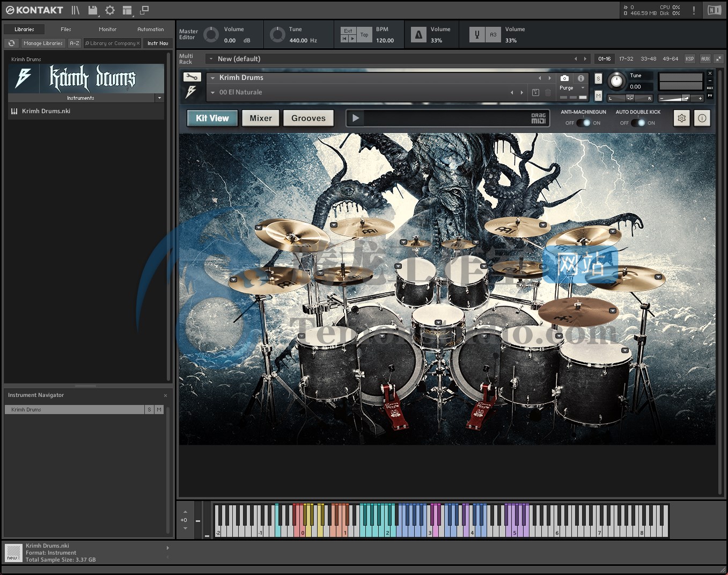Viewport: 728px width, 575px height.
Task: Refresh the libraries list
Action: point(12,43)
